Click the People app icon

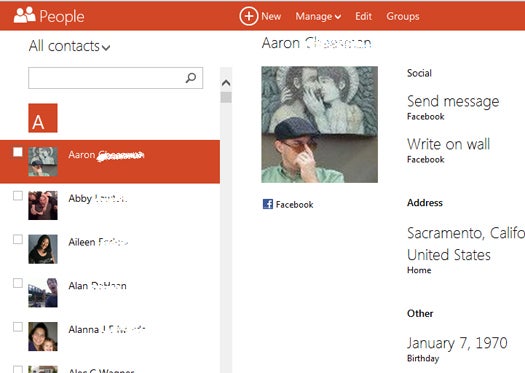pyautogui.click(x=24, y=15)
